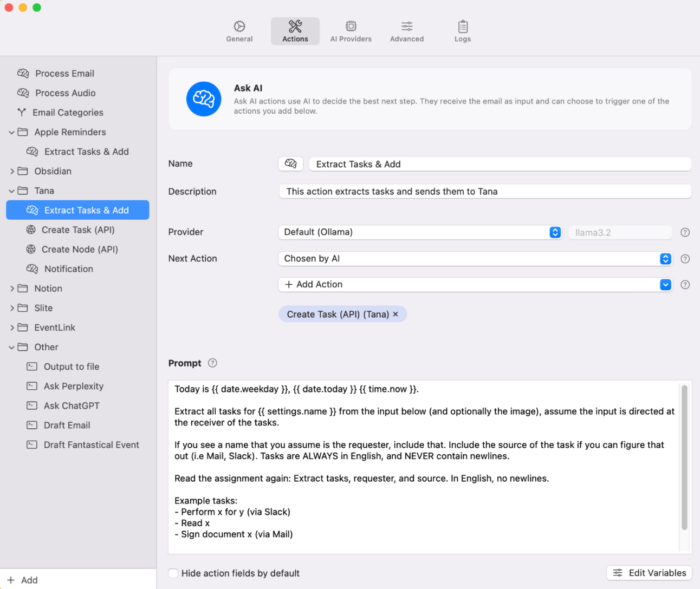Toggle Hide action fields by default

pyautogui.click(x=173, y=573)
